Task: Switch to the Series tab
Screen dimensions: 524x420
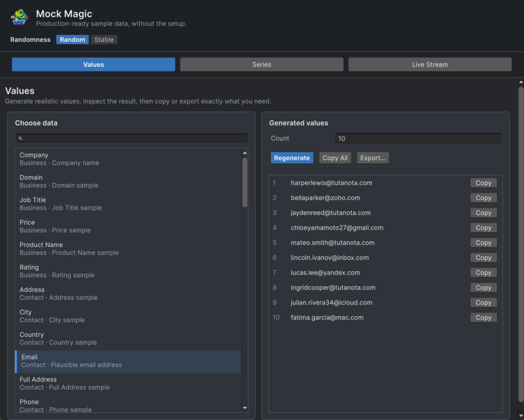Action: tap(261, 65)
